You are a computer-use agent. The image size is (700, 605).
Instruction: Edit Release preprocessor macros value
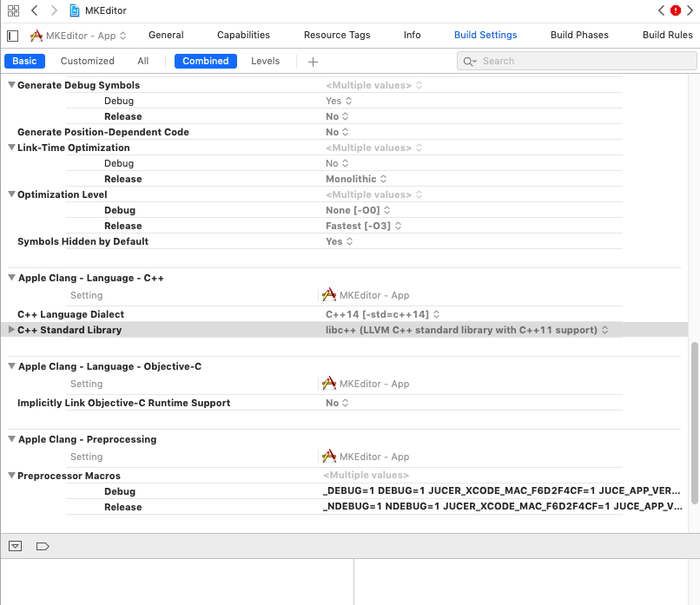503,506
